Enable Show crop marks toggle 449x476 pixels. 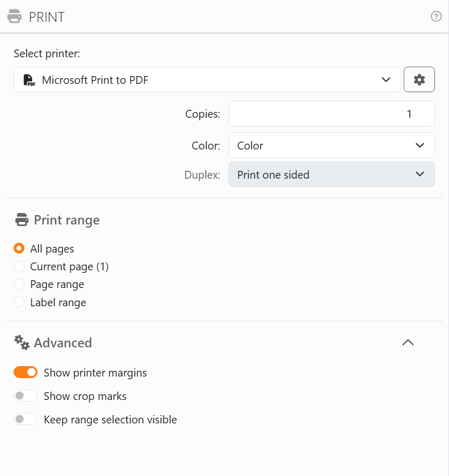(x=25, y=396)
